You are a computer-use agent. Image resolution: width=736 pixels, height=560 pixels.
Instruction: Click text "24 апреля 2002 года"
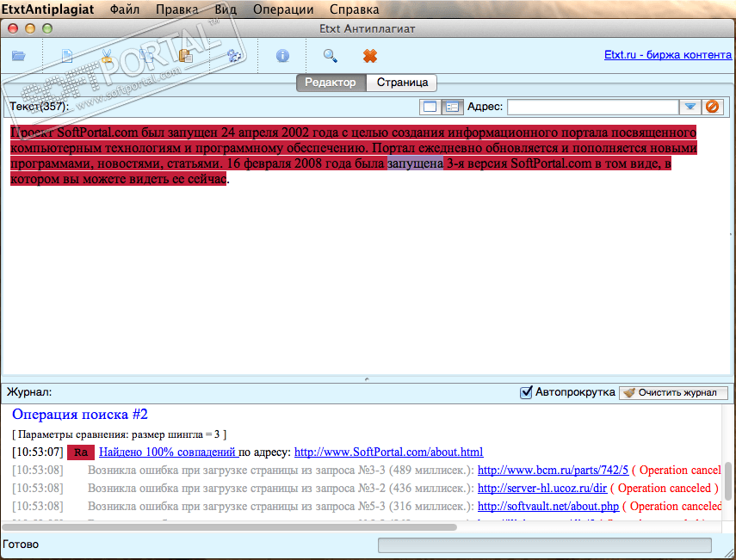[279, 132]
